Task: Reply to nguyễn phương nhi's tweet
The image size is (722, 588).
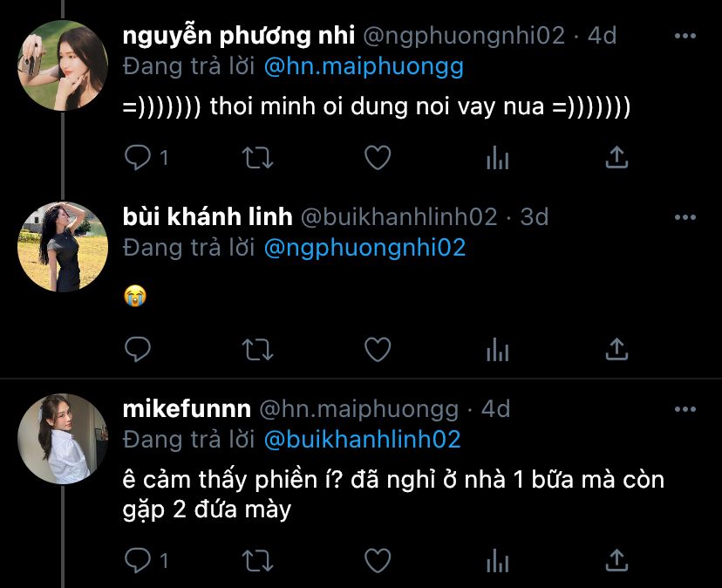Action: 138,158
